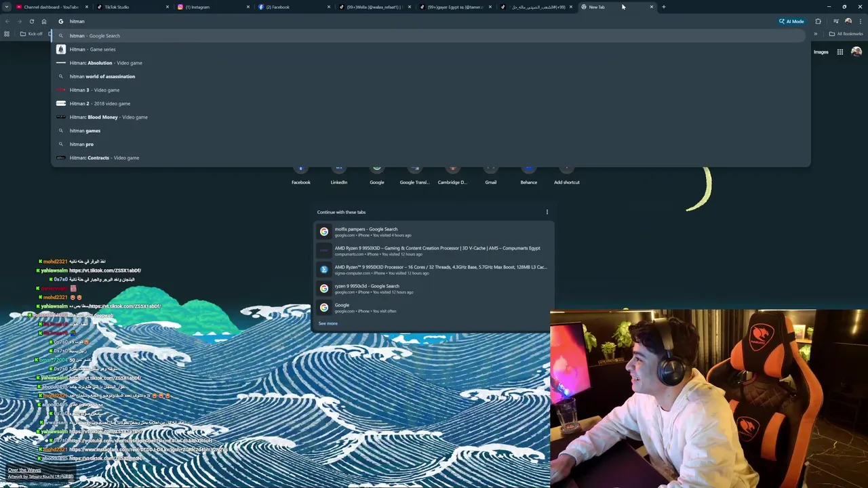This screenshot has height=488, width=868.
Task: Open 'Continue with these tabs' three-dot menu
Action: [547, 212]
